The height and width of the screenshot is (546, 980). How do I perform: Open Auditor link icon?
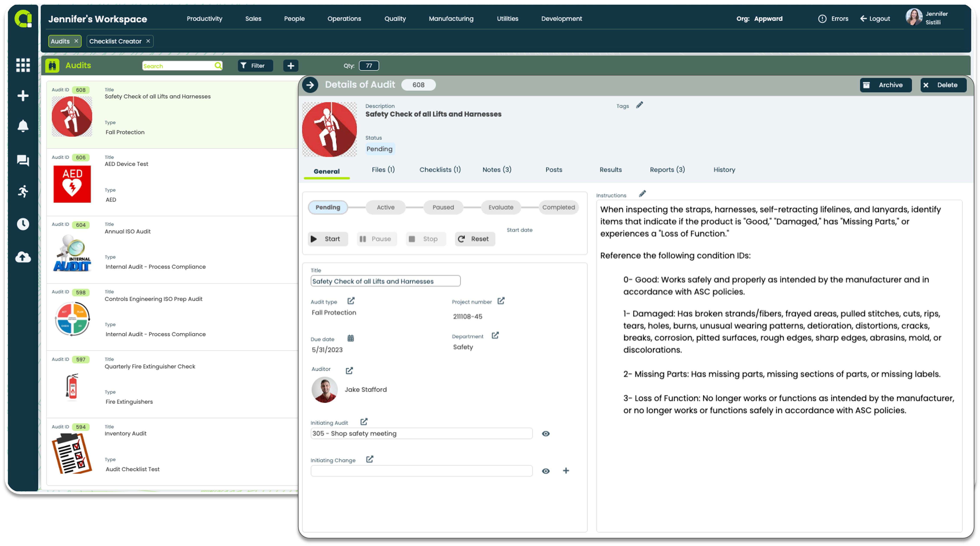(x=349, y=370)
